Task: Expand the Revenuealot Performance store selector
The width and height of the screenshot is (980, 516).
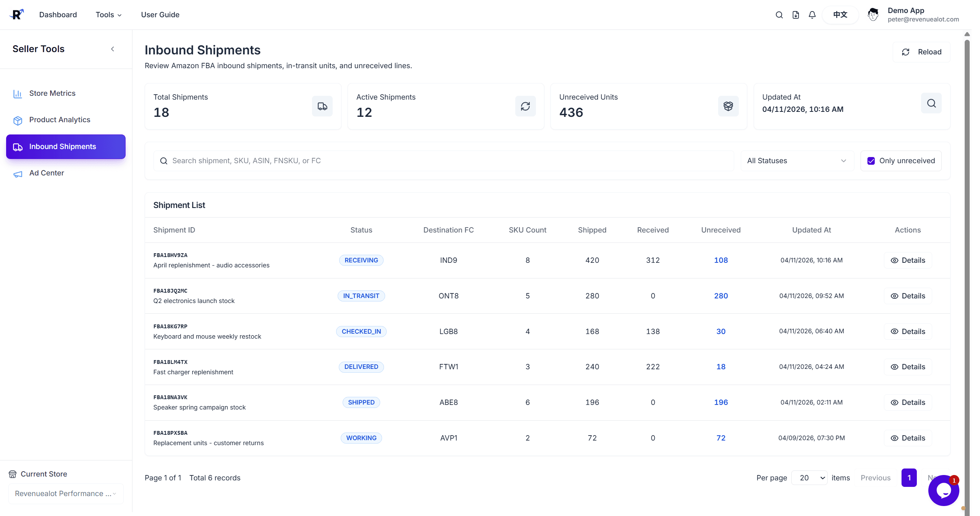Action: (x=66, y=494)
